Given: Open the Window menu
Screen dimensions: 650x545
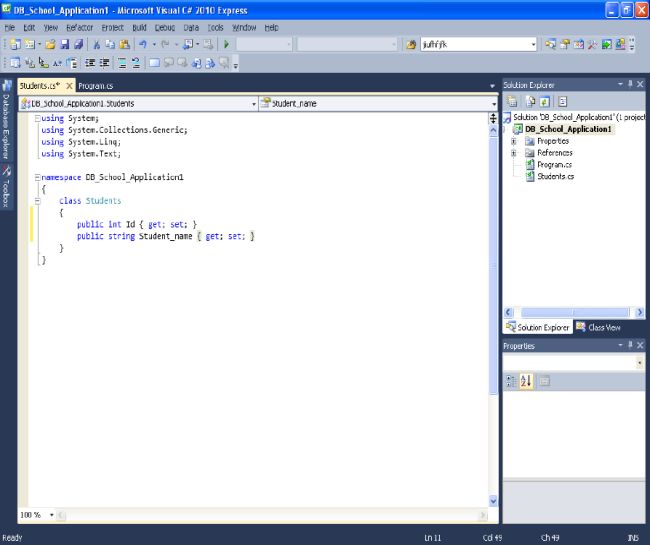Looking at the screenshot, I should (244, 28).
